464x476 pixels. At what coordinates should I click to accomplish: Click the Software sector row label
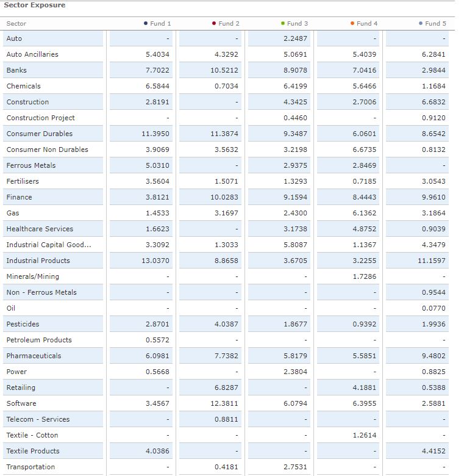tap(21, 403)
